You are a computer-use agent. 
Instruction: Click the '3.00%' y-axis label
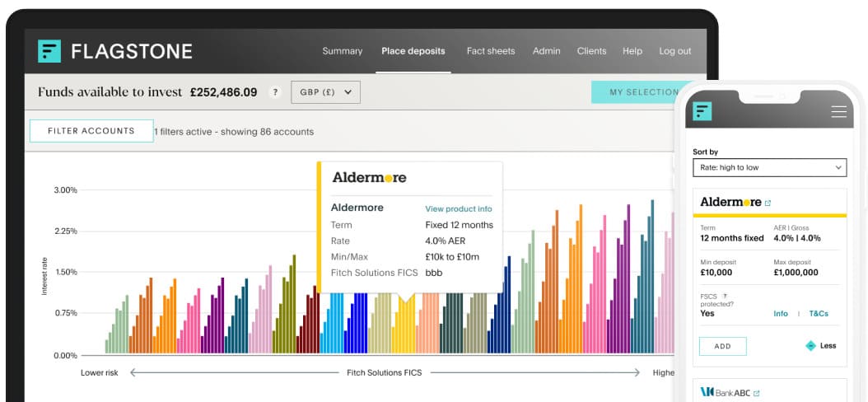point(65,190)
